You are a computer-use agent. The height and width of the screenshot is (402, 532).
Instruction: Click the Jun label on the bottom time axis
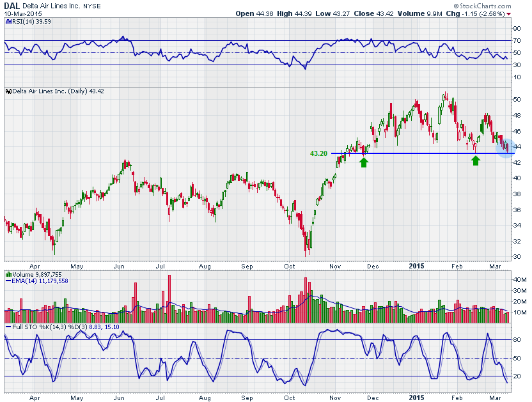click(x=119, y=398)
